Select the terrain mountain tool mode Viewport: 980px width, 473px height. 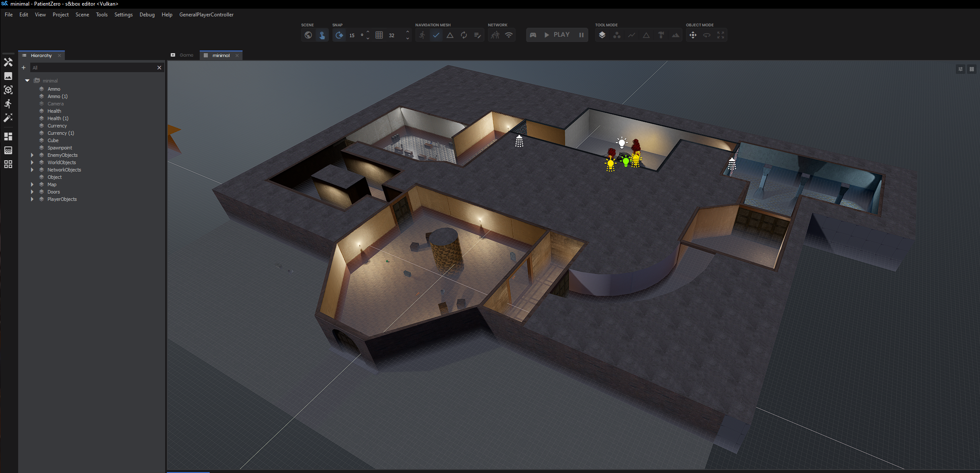pyautogui.click(x=676, y=35)
